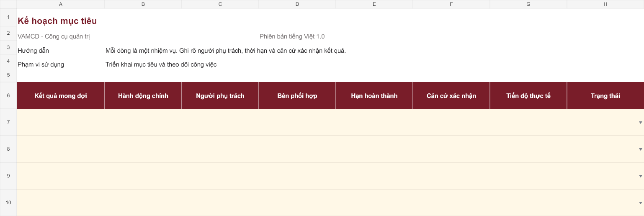Click the 'Trạng thái' header cell
The width and height of the screenshot is (644, 216).
605,95
